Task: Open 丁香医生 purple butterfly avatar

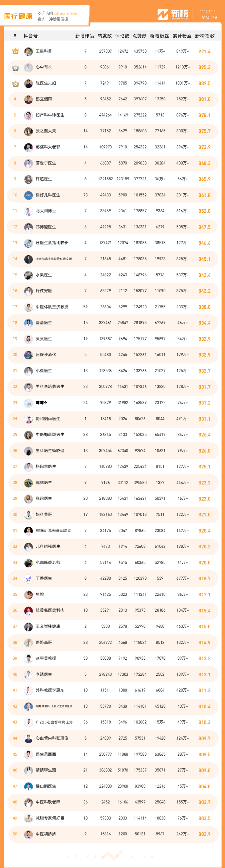Action: (x=29, y=579)
